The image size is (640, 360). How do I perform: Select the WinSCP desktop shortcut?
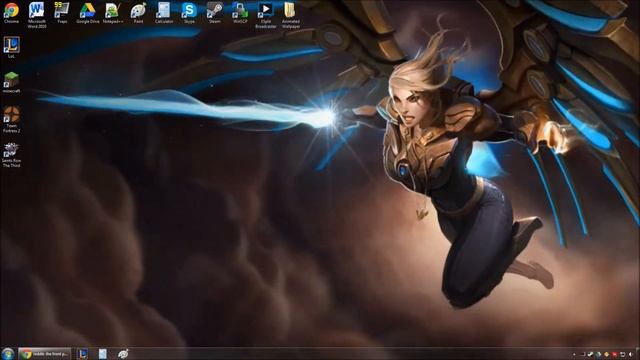tap(240, 12)
